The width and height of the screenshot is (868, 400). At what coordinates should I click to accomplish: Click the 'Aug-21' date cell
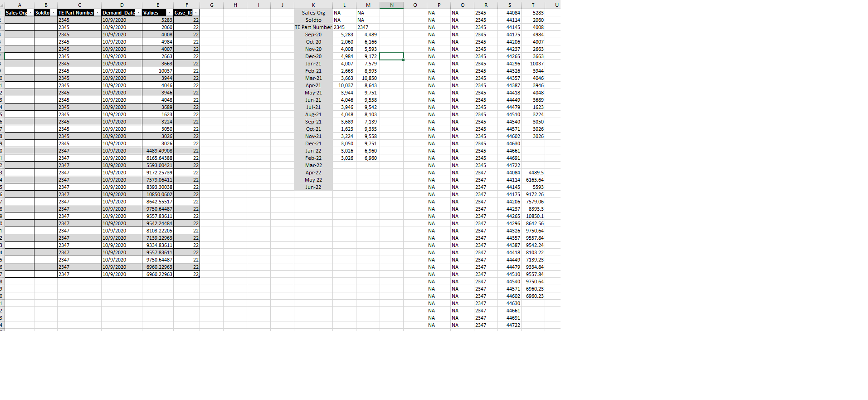pyautogui.click(x=313, y=114)
